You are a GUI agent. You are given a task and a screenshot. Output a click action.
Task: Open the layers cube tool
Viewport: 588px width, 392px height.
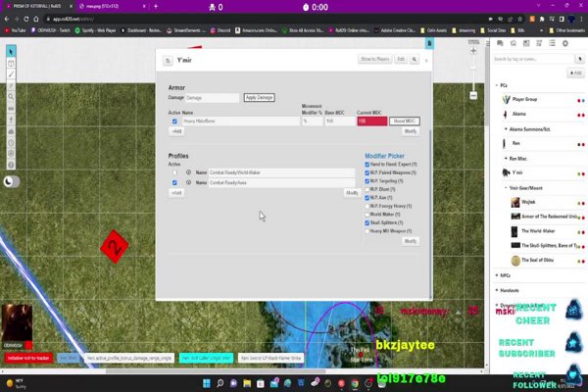coord(11,64)
